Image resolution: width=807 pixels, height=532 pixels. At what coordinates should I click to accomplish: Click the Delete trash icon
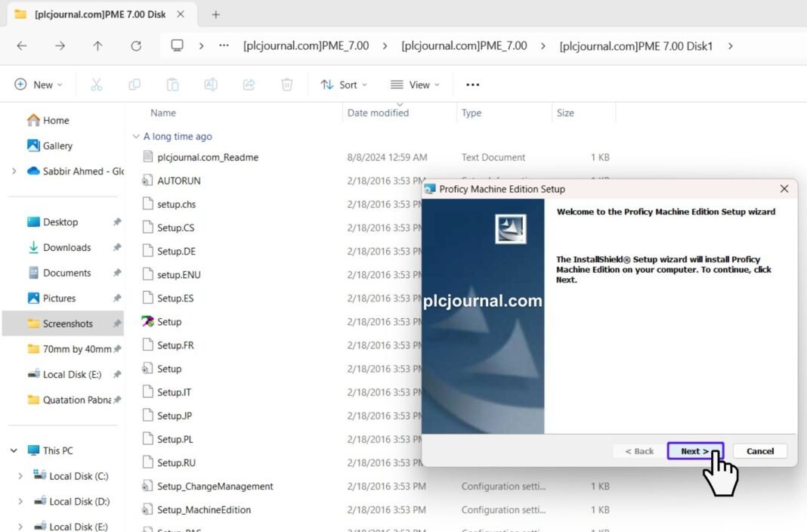pos(287,85)
